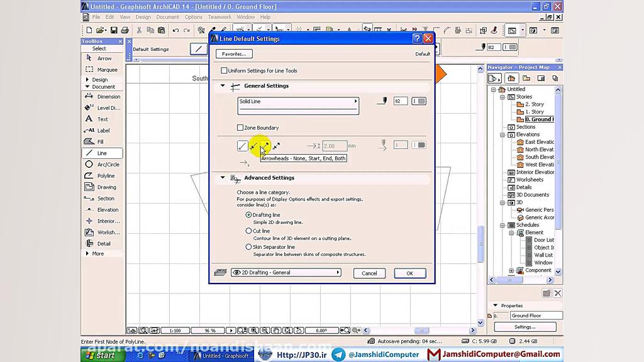Collapse the General Settings section
The width and height of the screenshot is (644, 362).
click(223, 85)
